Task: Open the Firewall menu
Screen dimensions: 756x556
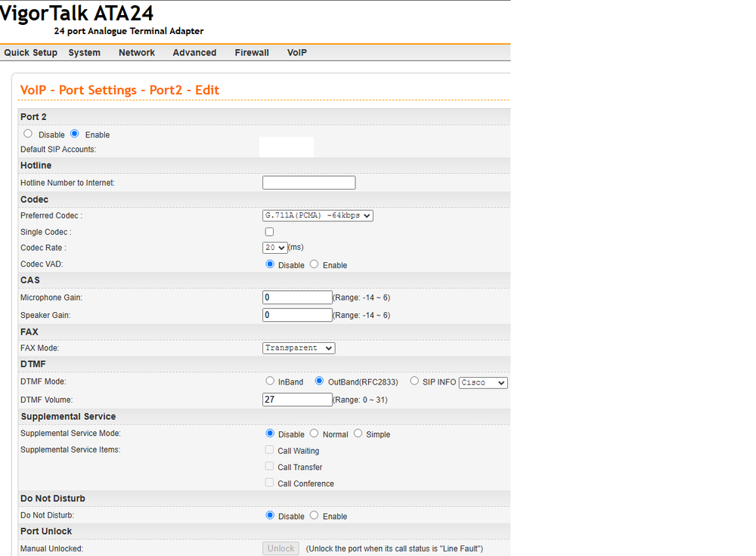Action: click(252, 53)
